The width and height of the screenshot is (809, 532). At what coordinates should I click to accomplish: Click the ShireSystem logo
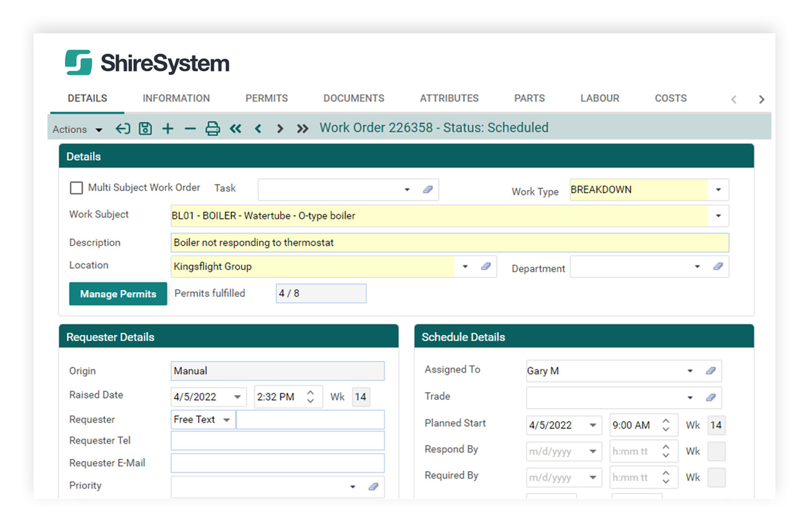(x=147, y=63)
